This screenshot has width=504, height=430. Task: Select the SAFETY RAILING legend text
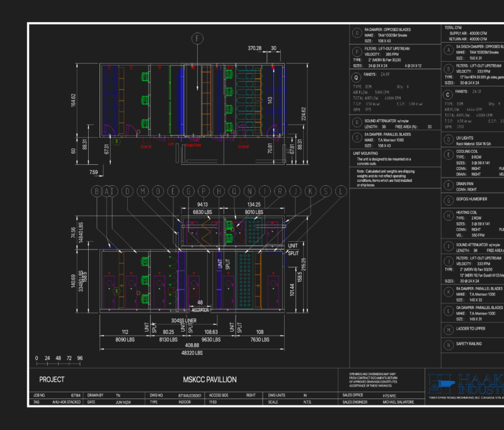469,344
